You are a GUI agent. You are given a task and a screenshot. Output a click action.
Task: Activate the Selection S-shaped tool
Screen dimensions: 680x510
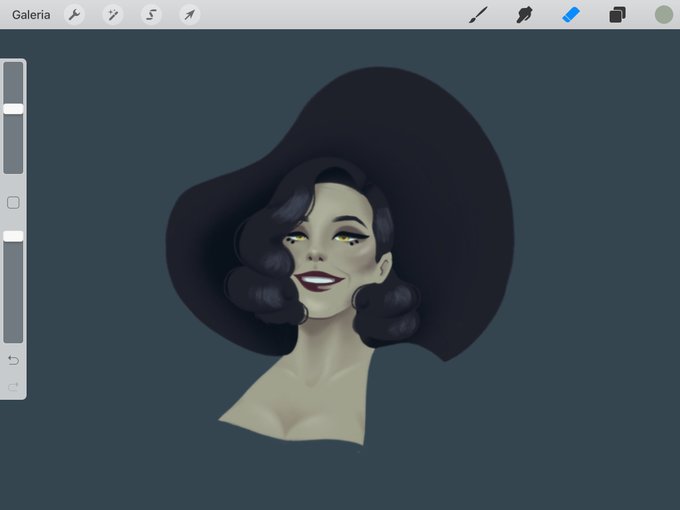tap(151, 15)
